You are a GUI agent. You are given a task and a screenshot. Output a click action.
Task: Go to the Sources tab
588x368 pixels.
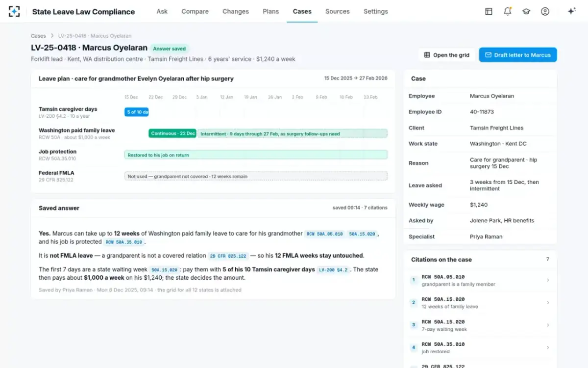coord(338,11)
